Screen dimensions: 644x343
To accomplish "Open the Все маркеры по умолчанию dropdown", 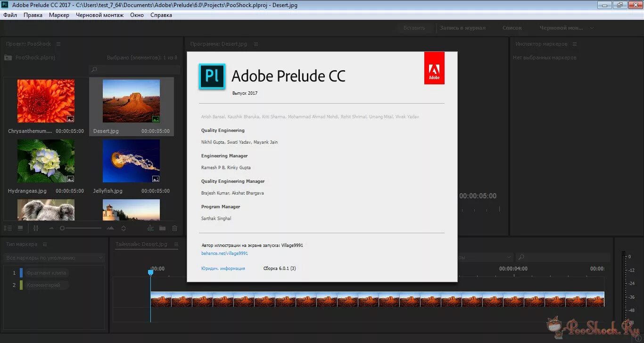I will point(54,258).
